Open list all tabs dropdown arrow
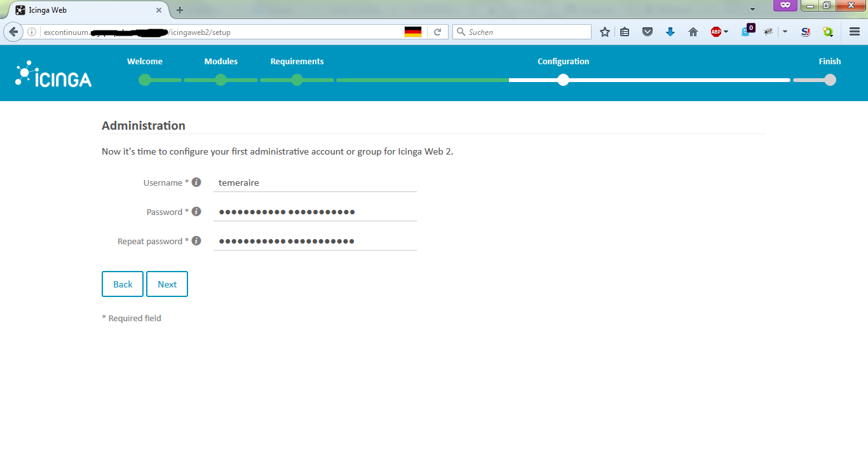The width and height of the screenshot is (868, 463). click(752, 10)
